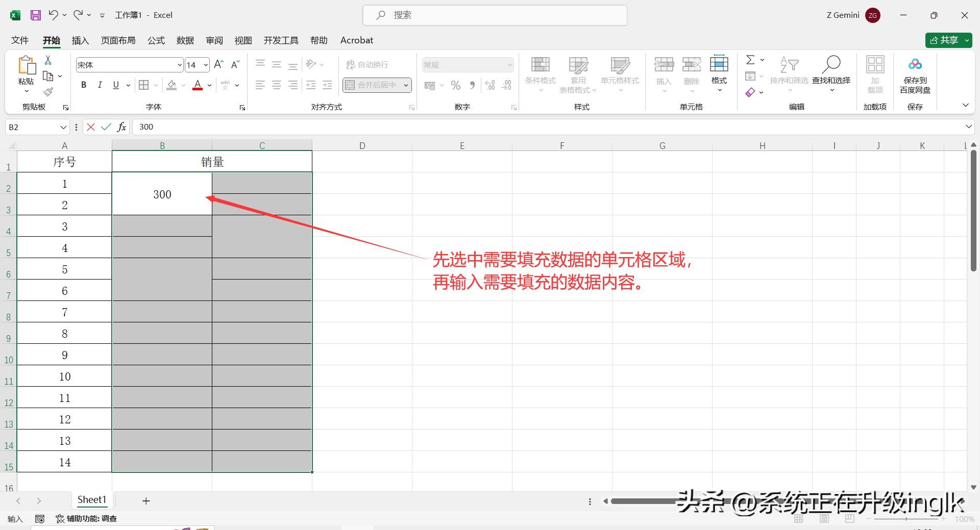Click the Sheet1 worksheet tab

tap(92, 500)
